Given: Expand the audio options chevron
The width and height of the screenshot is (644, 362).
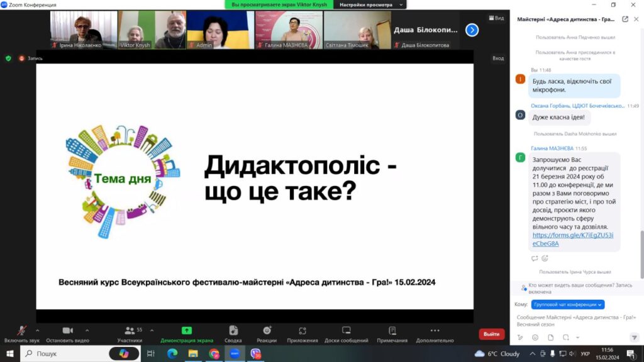Looking at the screenshot, I should point(37,330).
